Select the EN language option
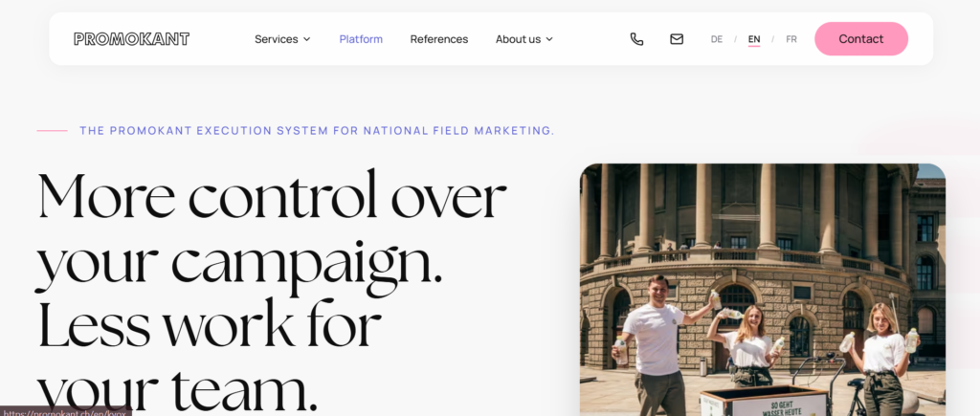This screenshot has width=980, height=416. click(754, 39)
